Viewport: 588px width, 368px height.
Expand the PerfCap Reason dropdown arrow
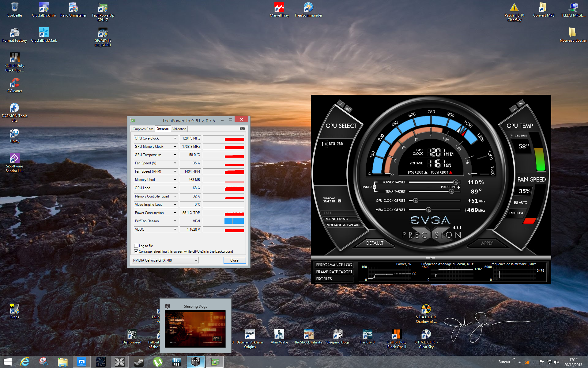pyautogui.click(x=175, y=221)
